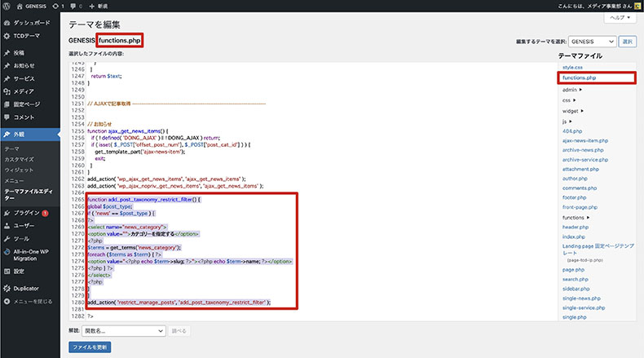
Task: Click the wrench icon beside ツール
Action: [7, 239]
